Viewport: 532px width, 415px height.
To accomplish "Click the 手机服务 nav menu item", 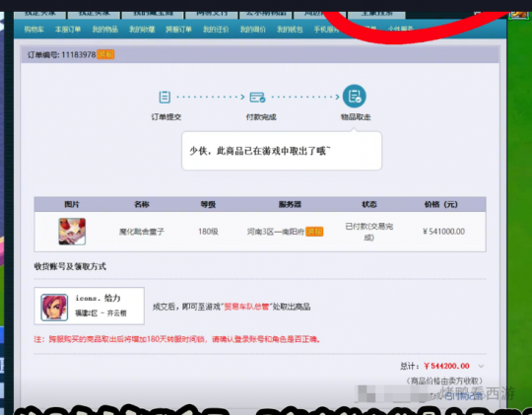I will point(326,30).
